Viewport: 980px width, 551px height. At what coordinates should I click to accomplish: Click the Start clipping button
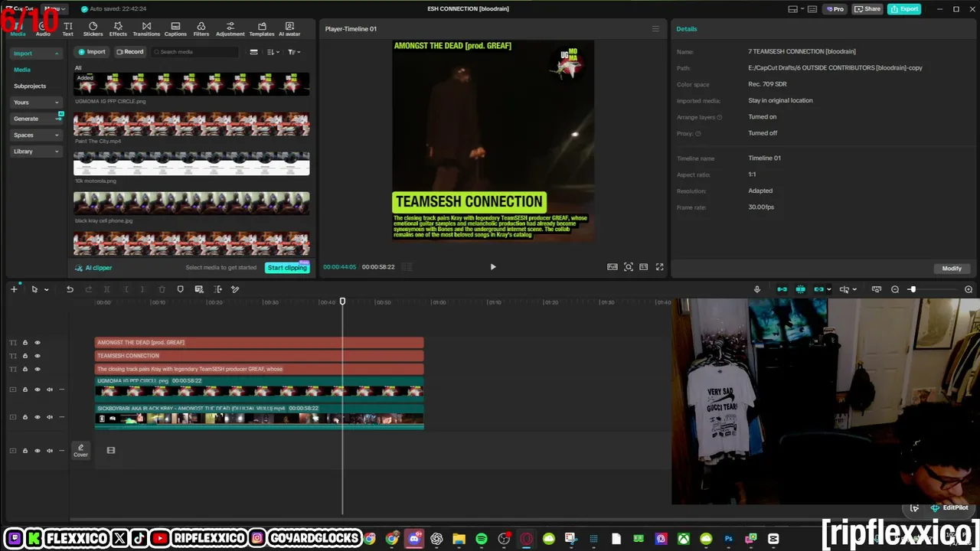pos(287,268)
